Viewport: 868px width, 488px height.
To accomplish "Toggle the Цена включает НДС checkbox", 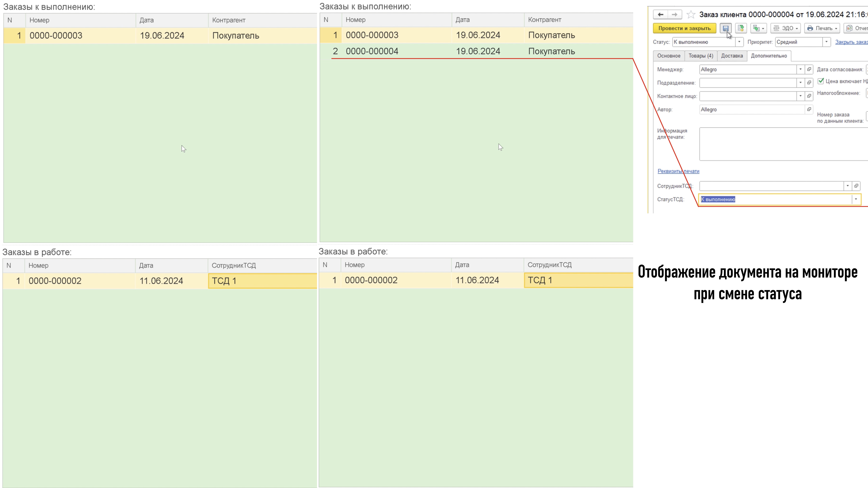I will point(821,81).
